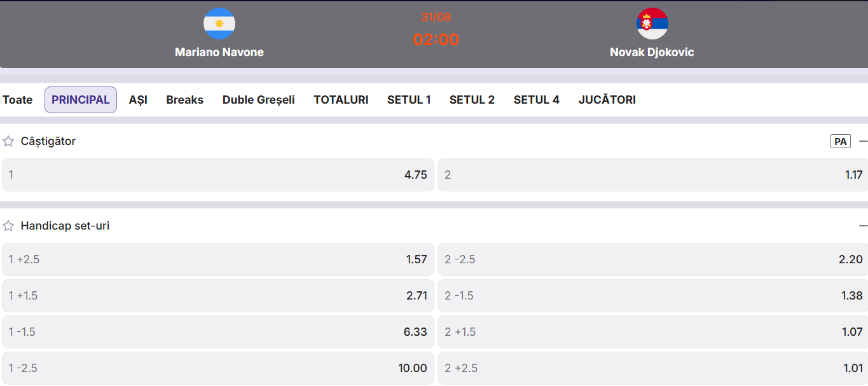Image resolution: width=868 pixels, height=386 pixels.
Task: Click the Novak Djokovic player name
Action: coord(652,52)
